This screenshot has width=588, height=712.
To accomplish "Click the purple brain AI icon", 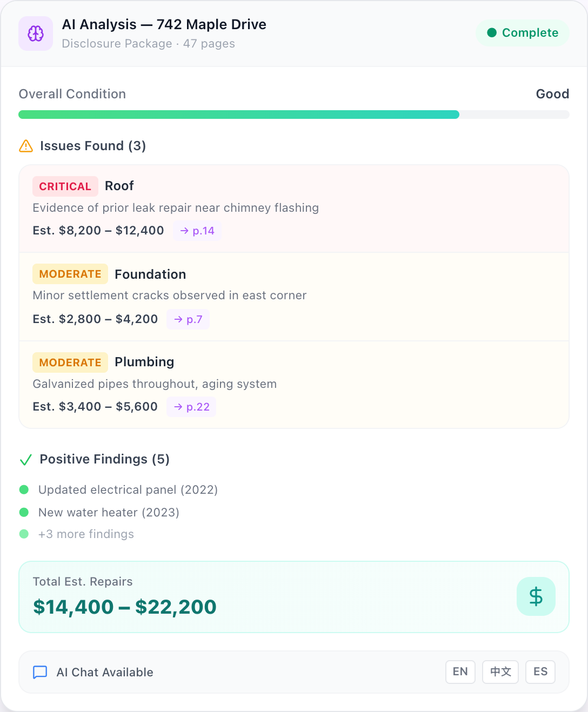I will 36,33.
